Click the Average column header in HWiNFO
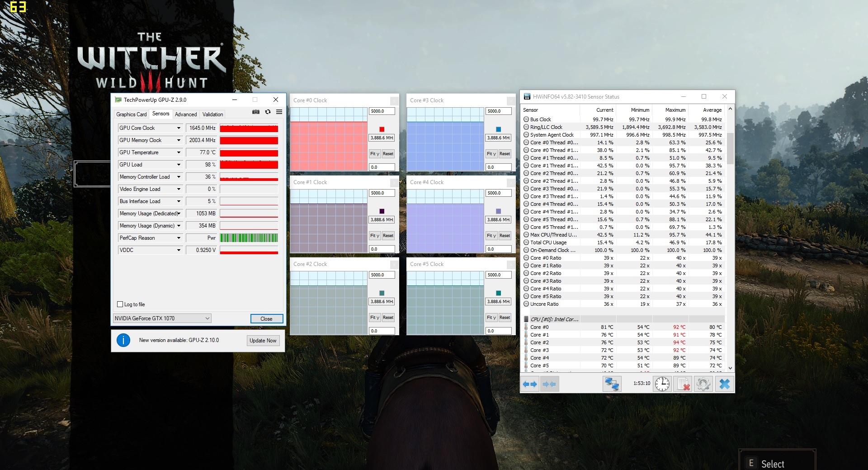The height and width of the screenshot is (470, 868). [706, 110]
